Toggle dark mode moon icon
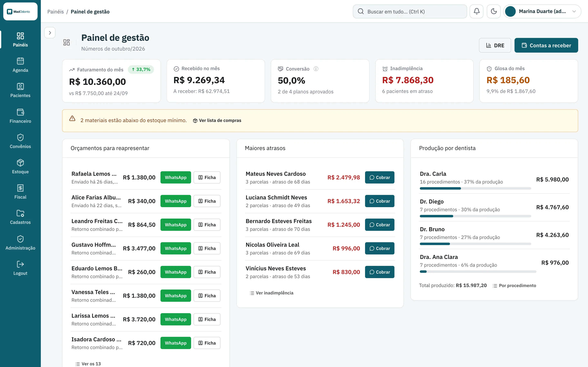Viewport: 588px width, 367px height. tap(493, 11)
